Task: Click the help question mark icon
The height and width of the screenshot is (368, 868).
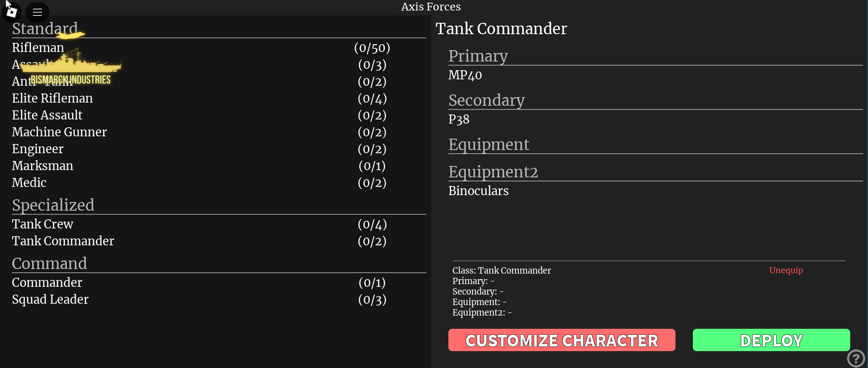Action: tap(856, 358)
